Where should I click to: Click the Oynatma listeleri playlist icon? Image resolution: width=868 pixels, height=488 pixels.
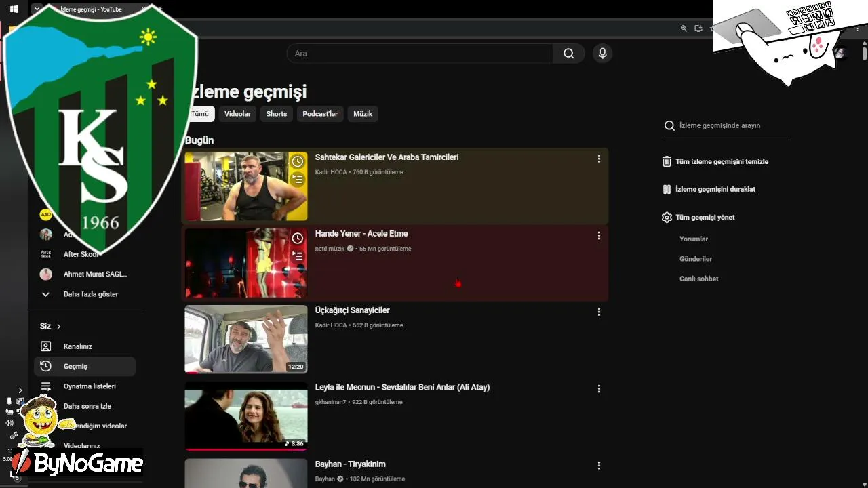(45, 386)
